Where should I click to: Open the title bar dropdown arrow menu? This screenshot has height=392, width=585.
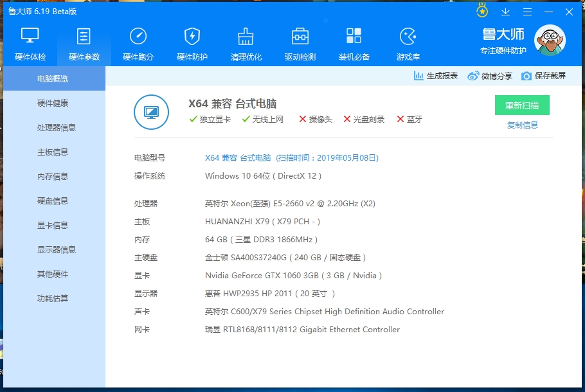tap(505, 12)
